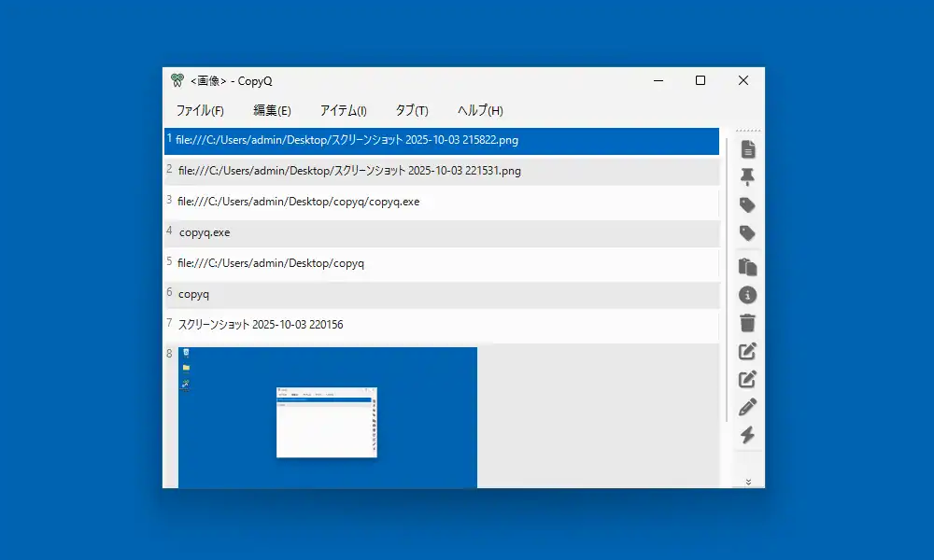Click the plain pencil icon in the toolbar
Viewport: 934px width, 560px height.
point(747,407)
